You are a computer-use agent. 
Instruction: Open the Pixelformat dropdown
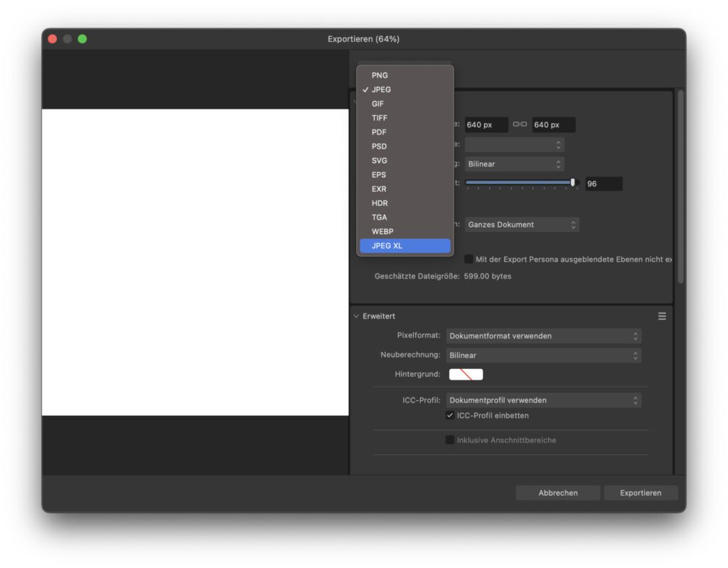coord(543,336)
